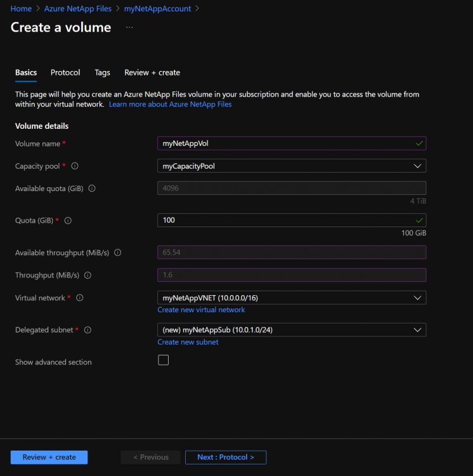
Task: Proceed with Next : Protocol button
Action: tap(226, 457)
